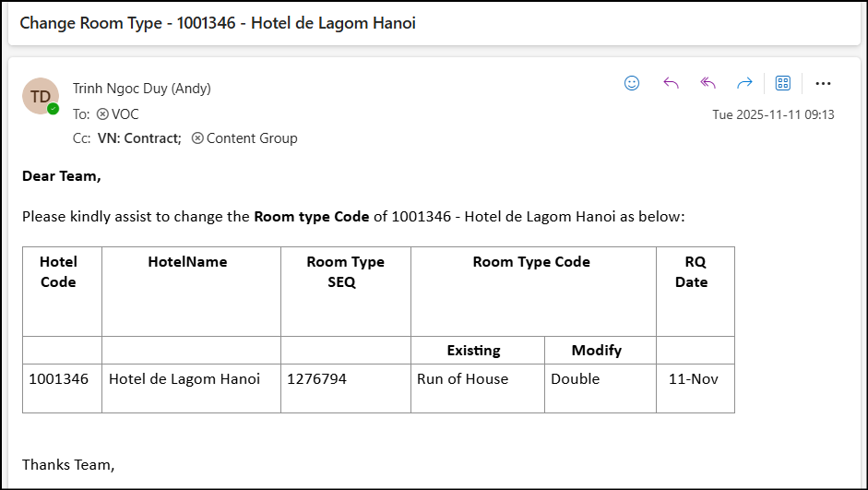Click the email subject header line
Image resolution: width=868 pixels, height=490 pixels.
pos(218,23)
